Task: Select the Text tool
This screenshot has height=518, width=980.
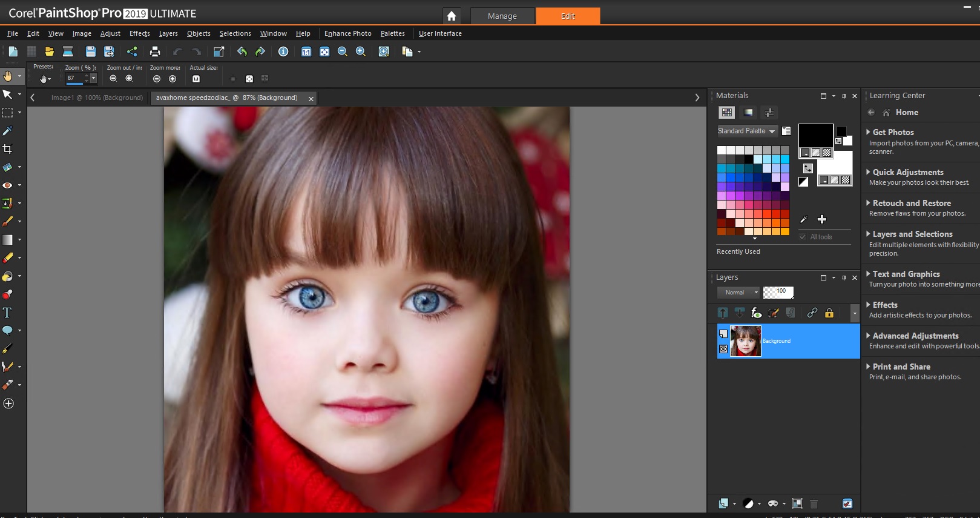Action: tap(8, 313)
